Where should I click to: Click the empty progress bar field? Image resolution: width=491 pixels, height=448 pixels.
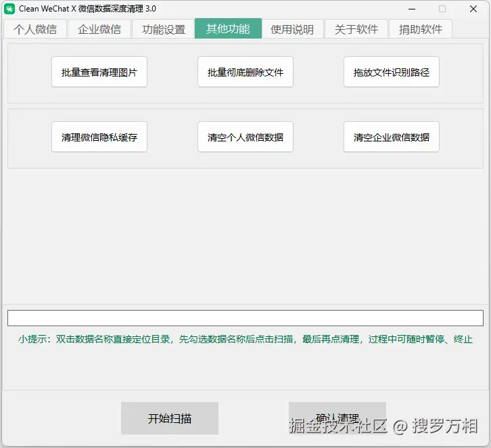tap(245, 318)
